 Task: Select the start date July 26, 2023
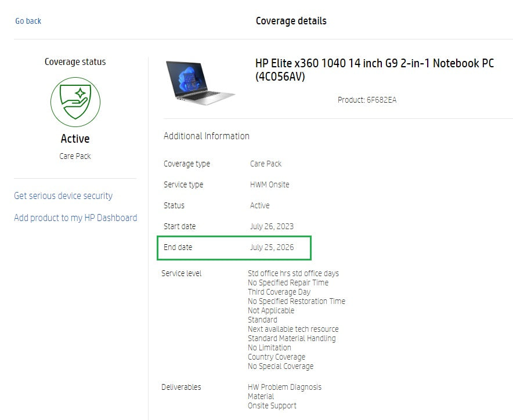pyautogui.click(x=272, y=226)
